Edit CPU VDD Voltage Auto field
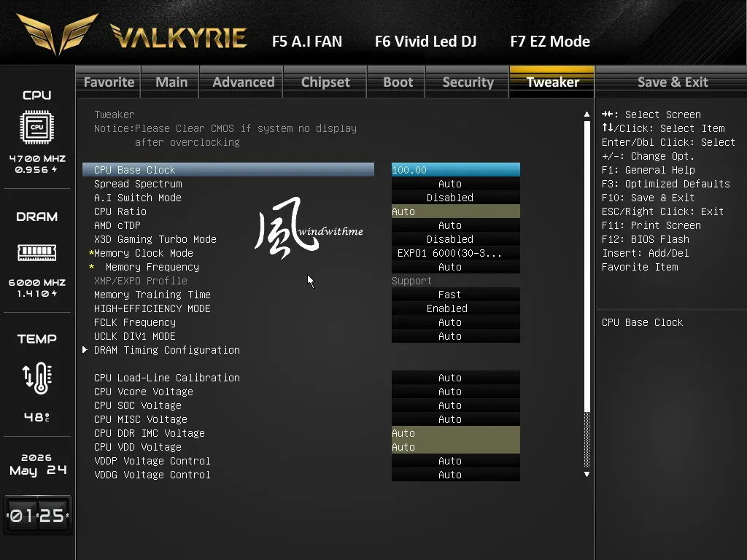 pyautogui.click(x=455, y=447)
